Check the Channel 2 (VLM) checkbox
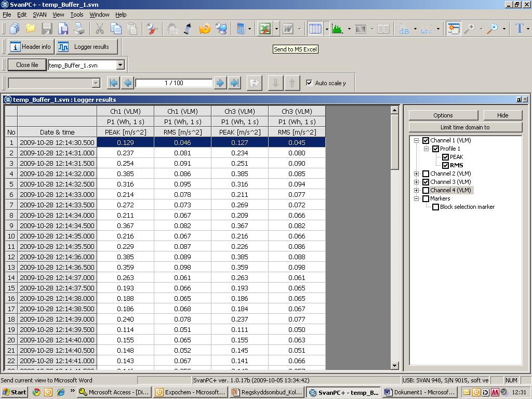This screenshot has height=399, width=532. (426, 174)
